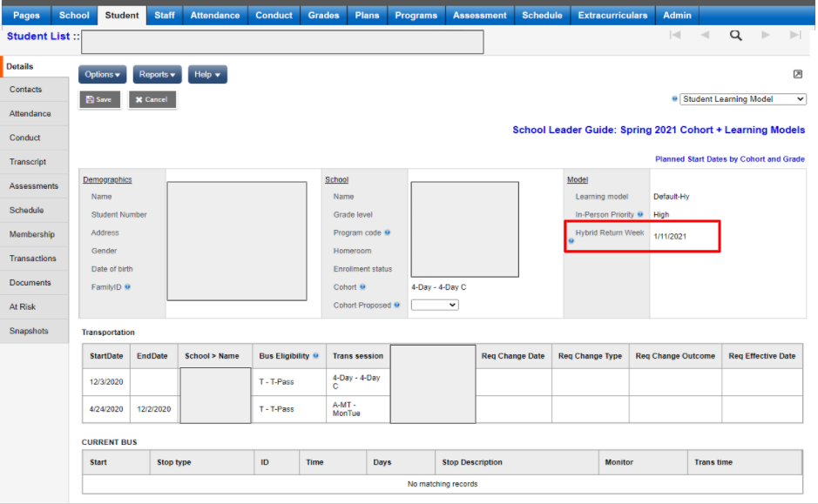Screen dimensions: 818x504
Task: Click the Demographics section heading
Action: tap(107, 179)
